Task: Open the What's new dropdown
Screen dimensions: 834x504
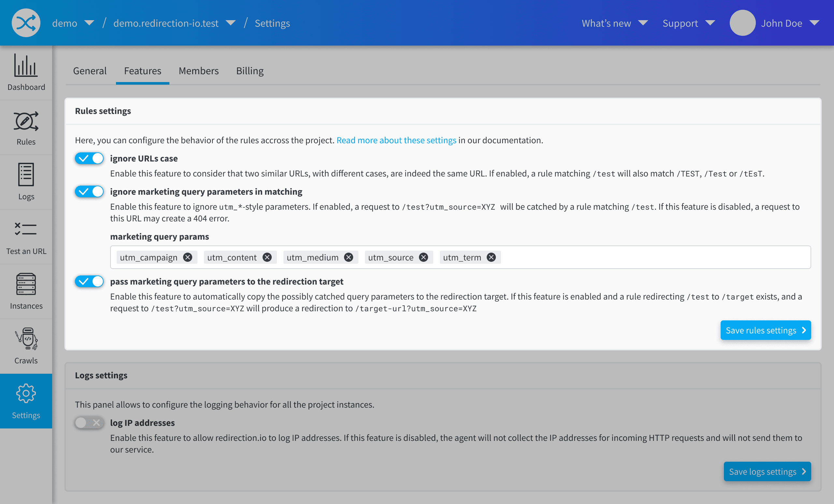Action: click(x=615, y=23)
